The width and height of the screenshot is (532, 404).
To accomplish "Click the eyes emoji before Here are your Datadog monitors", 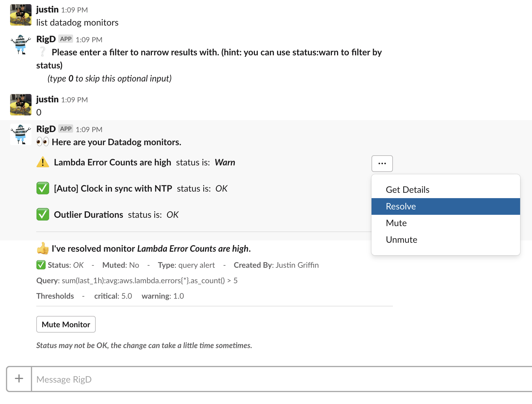I will point(43,142).
